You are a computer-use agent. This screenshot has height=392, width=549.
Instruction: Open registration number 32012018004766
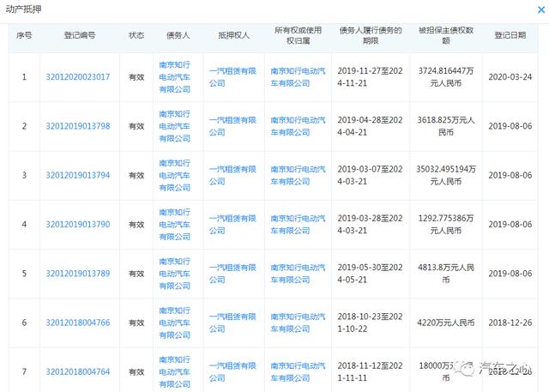[x=78, y=323]
